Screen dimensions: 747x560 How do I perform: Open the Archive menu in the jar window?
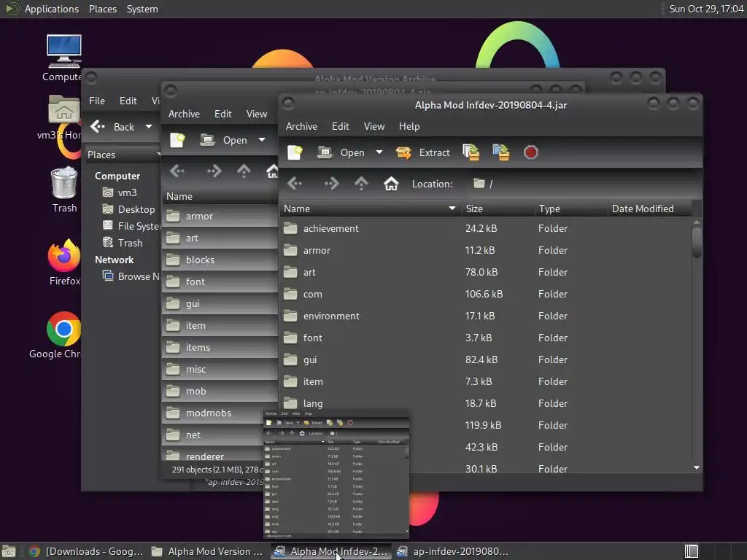click(301, 126)
